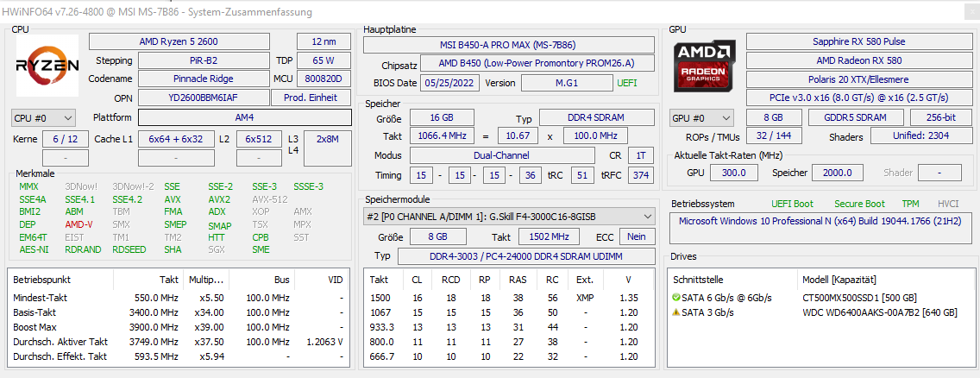This screenshot has height=378, width=980.
Task: Click the tRC 51 value field
Action: coord(581,175)
